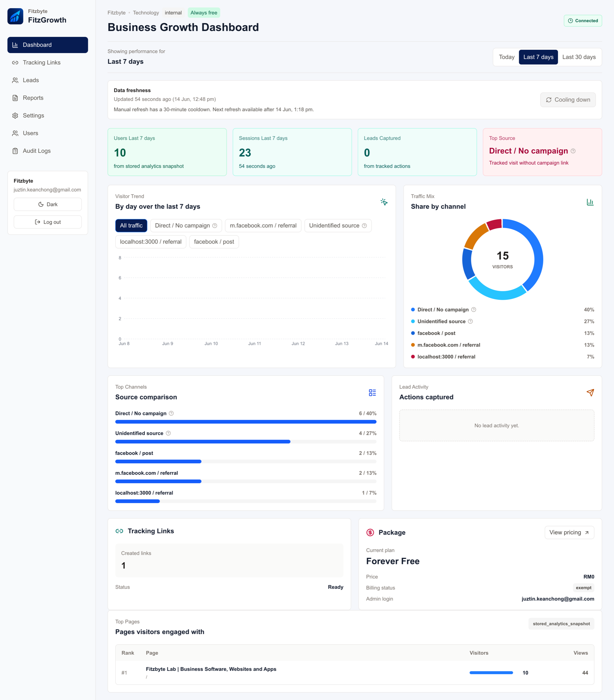The width and height of the screenshot is (614, 700).
Task: Click the stored_analytics_snapshot tag
Action: [x=561, y=624]
